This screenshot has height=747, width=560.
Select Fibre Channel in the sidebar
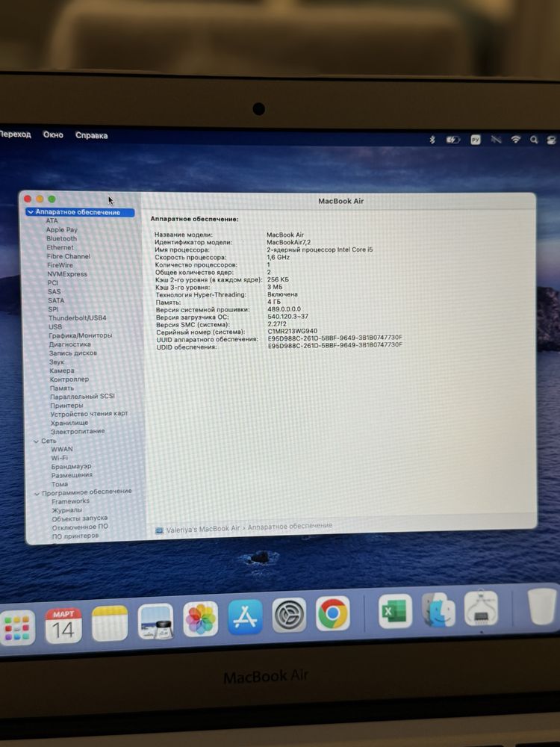click(x=69, y=255)
